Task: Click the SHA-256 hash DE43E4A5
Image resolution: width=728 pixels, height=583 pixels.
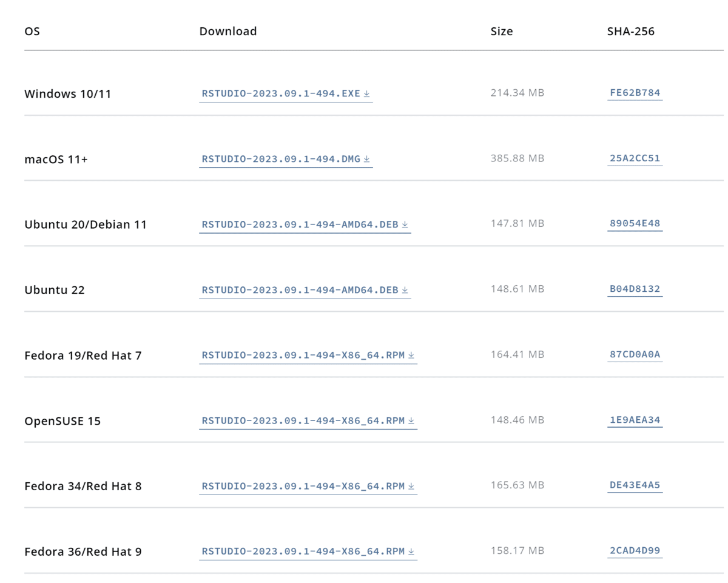Action: coord(635,485)
